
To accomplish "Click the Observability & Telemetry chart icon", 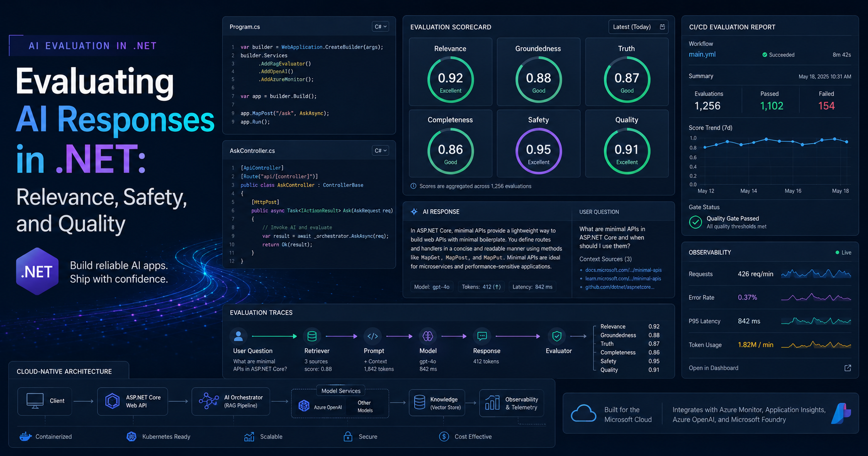I will coord(492,402).
